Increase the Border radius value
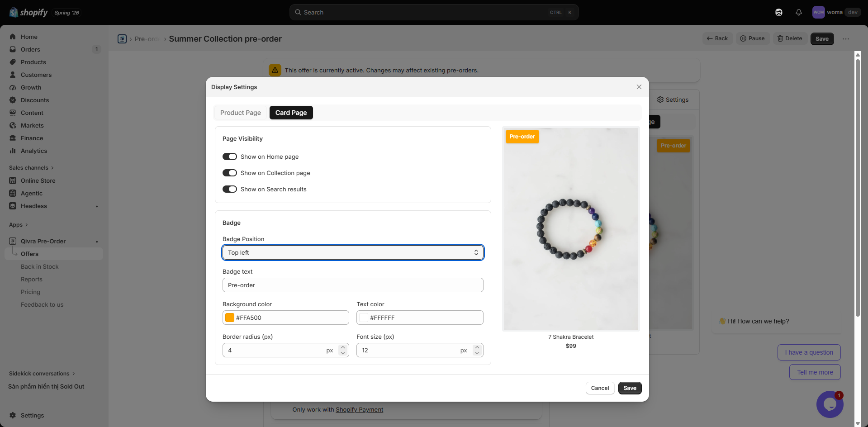 click(343, 347)
